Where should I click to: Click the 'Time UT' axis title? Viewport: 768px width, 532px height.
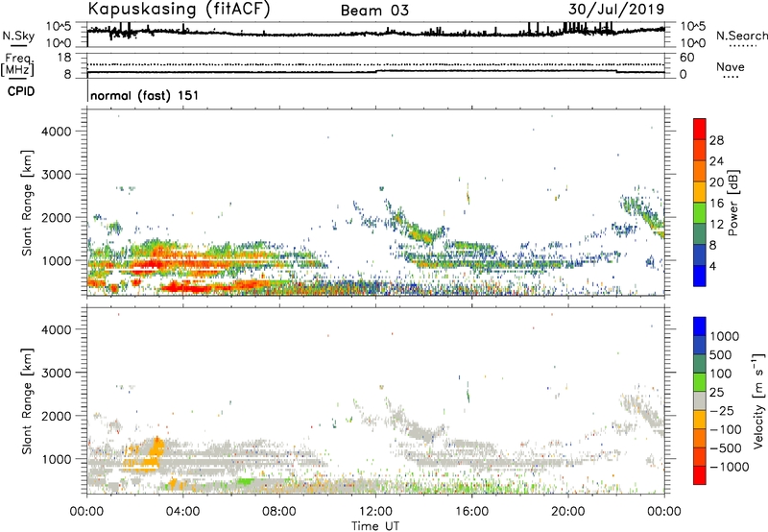point(375,526)
